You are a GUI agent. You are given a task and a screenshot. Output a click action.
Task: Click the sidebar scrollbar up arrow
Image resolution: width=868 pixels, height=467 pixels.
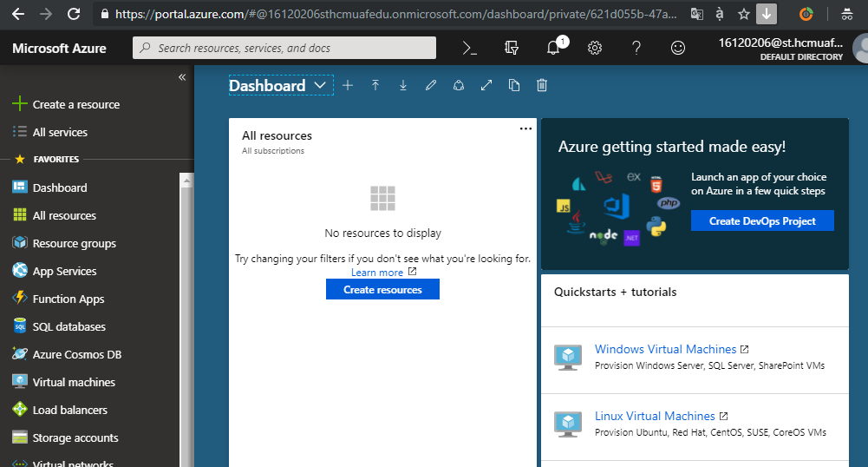(186, 181)
